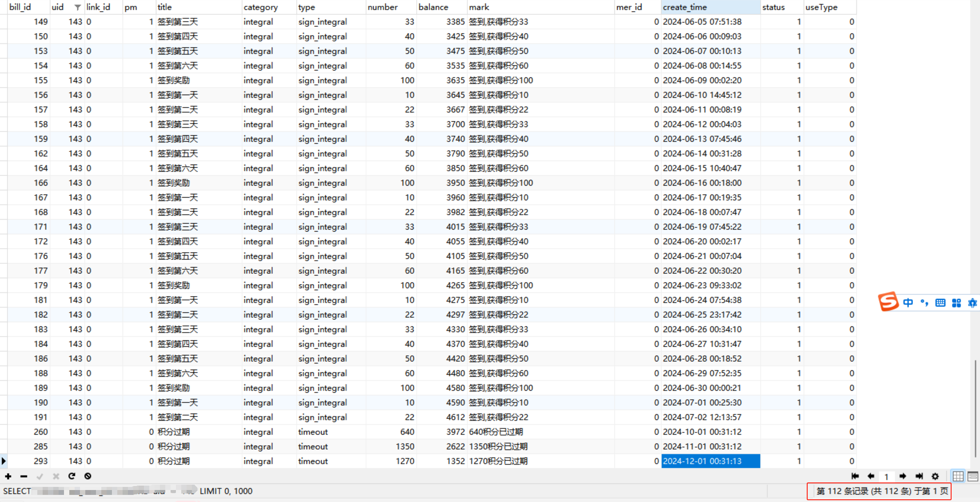980x502 pixels.
Task: Open the record limit settings gear
Action: point(935,476)
